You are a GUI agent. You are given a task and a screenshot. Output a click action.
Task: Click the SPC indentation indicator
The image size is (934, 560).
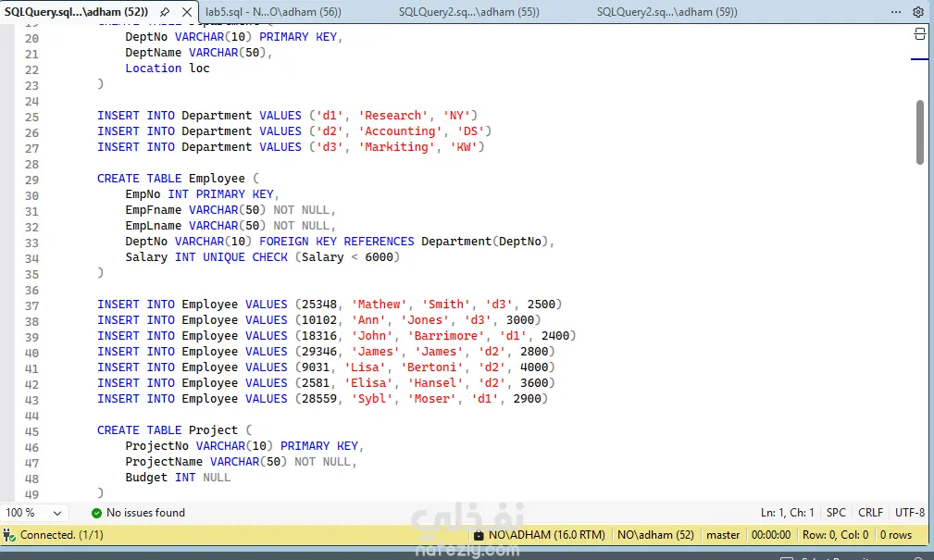836,513
